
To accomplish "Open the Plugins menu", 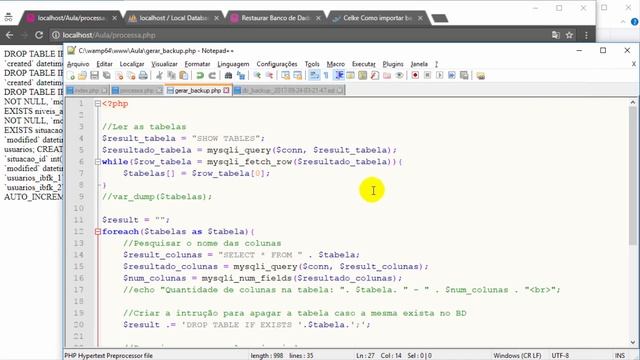I will coord(393,64).
